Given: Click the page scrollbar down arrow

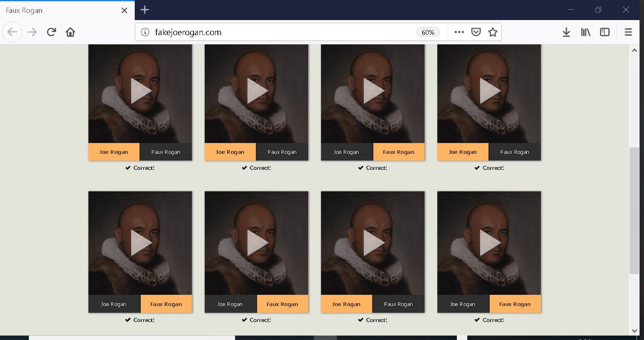Looking at the screenshot, I should click(x=634, y=330).
